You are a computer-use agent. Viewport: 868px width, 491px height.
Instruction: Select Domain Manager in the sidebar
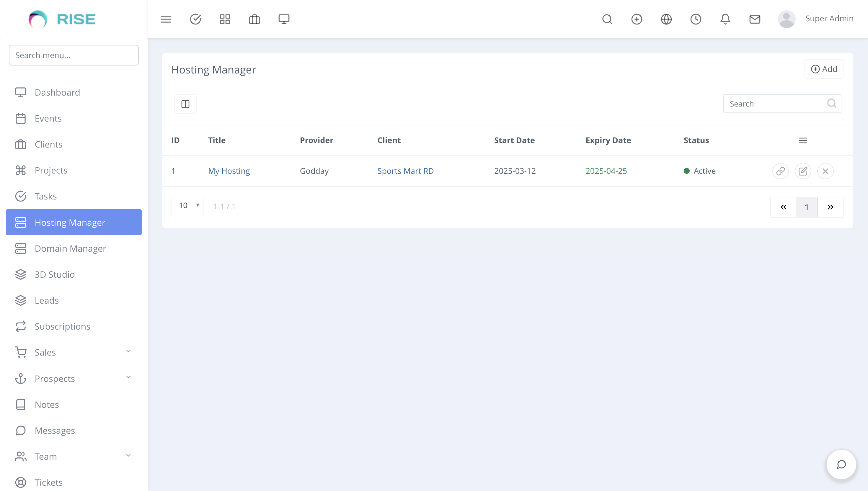pyautogui.click(x=71, y=248)
